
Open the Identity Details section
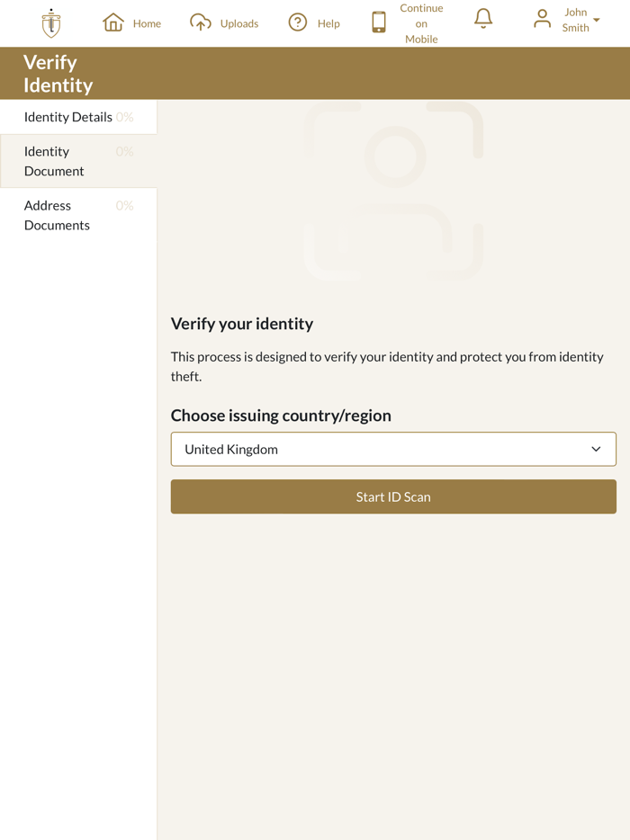coord(68,117)
